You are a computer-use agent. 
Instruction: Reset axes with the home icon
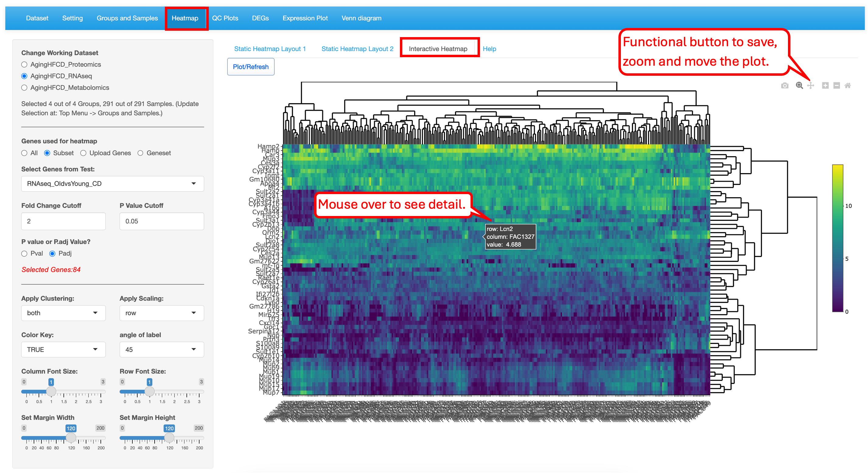pyautogui.click(x=848, y=85)
